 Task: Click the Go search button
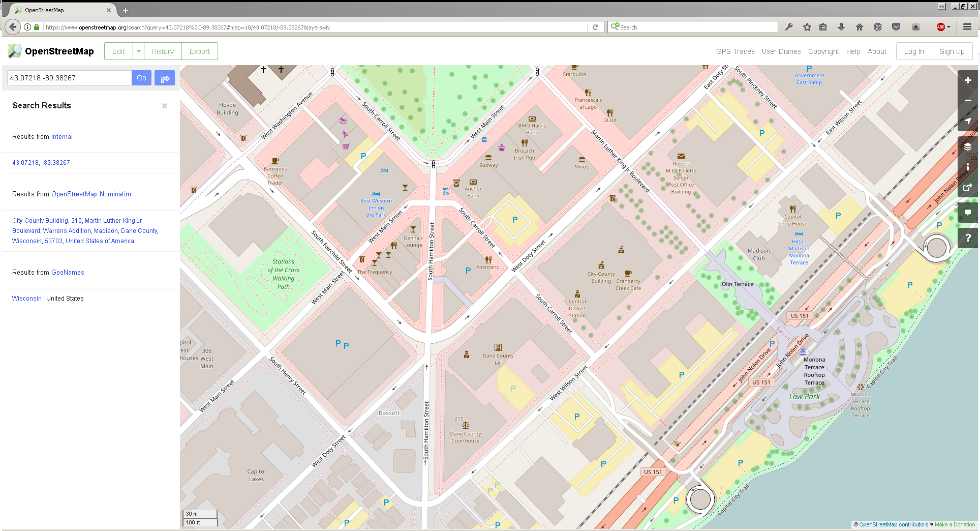[x=141, y=78]
